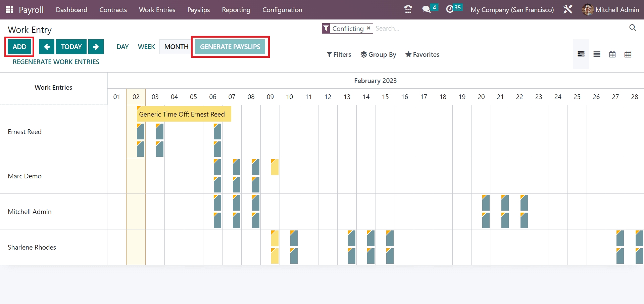Image resolution: width=644 pixels, height=304 pixels.
Task: Switch to pivot table view icon
Action: (x=628, y=54)
